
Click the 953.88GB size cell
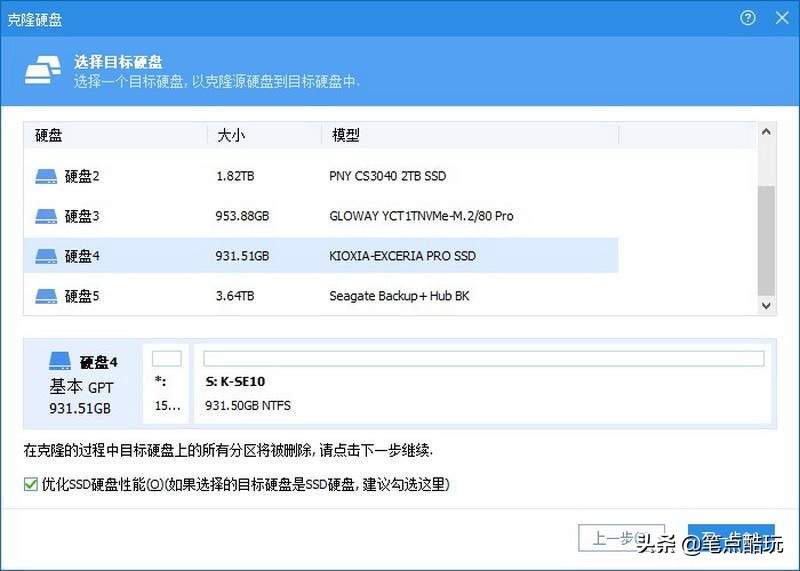pos(242,216)
